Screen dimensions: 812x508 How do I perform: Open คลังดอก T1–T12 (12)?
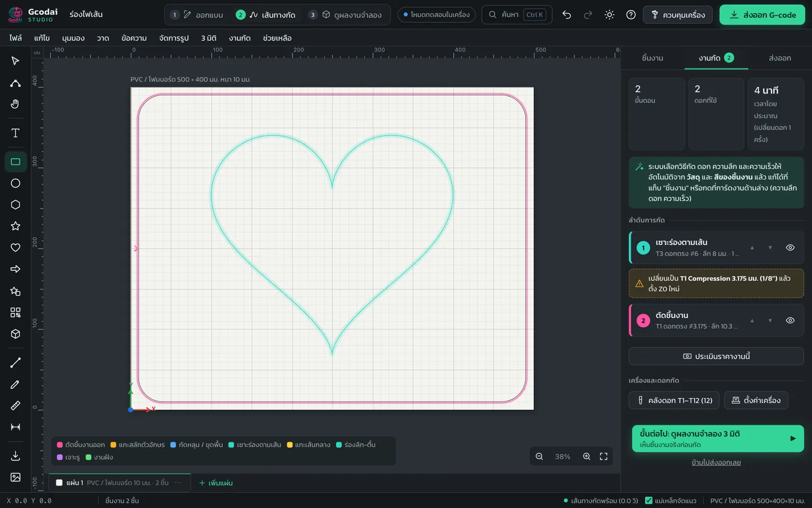pos(674,400)
